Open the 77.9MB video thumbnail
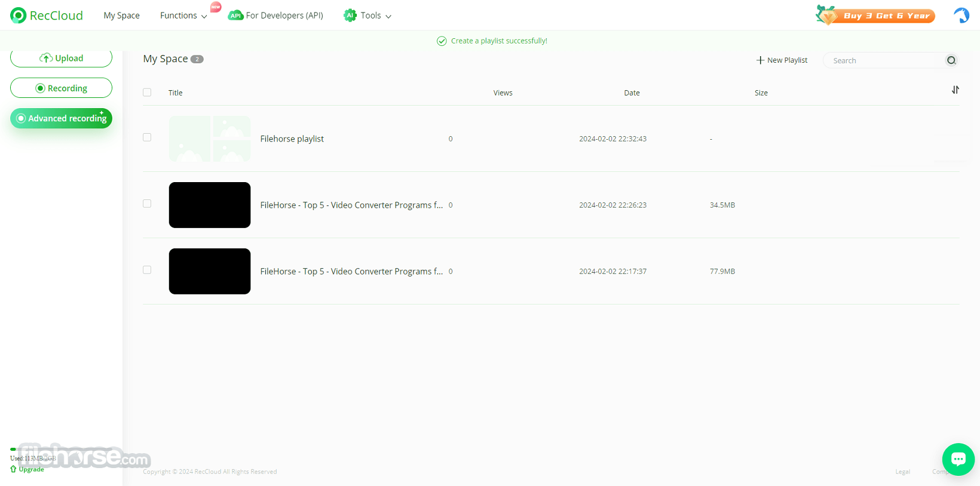The height and width of the screenshot is (486, 980). tap(210, 271)
